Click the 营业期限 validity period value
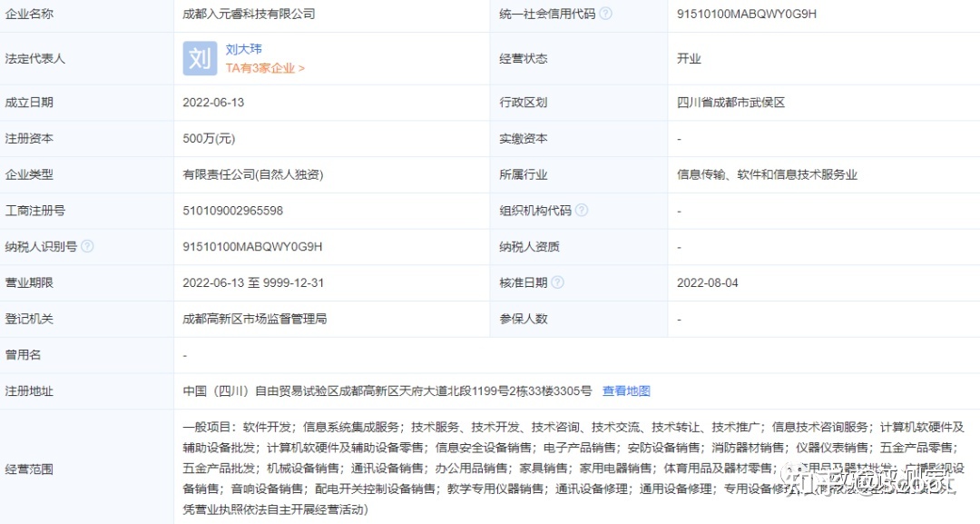980x524 pixels. 254,282
